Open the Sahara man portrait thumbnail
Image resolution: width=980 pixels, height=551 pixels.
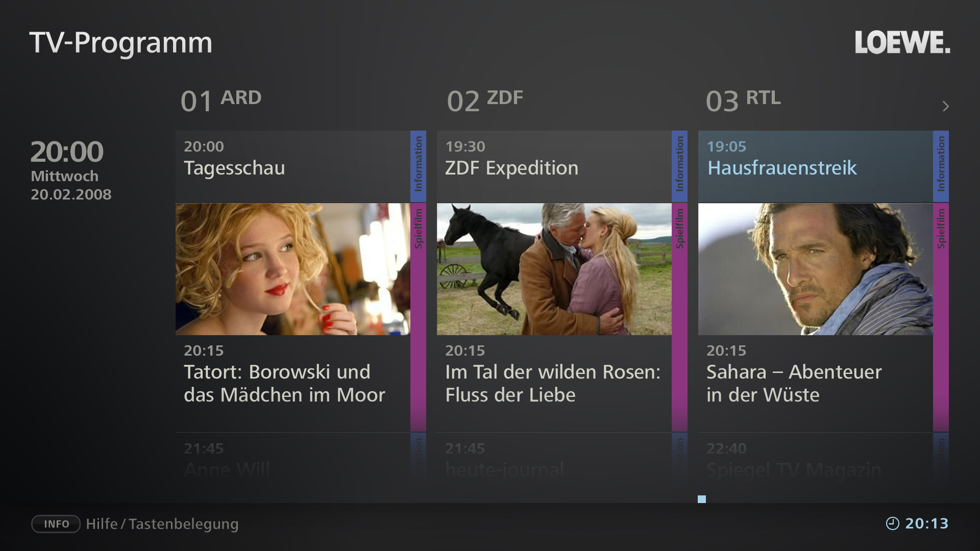[x=816, y=269]
